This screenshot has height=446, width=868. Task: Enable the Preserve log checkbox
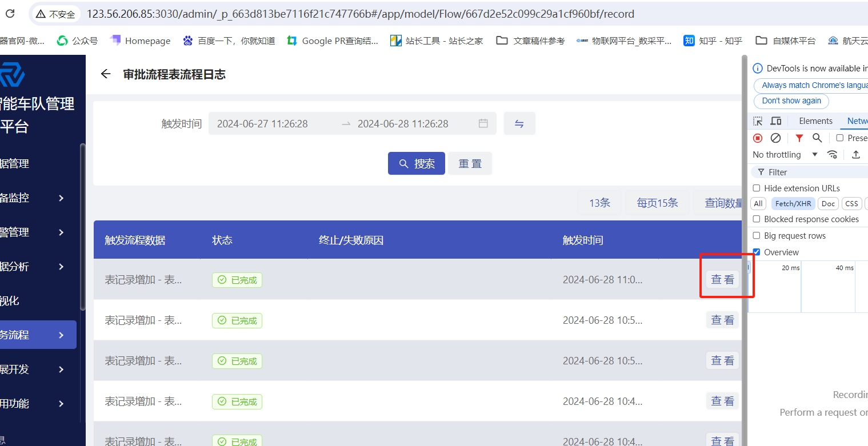pos(839,138)
